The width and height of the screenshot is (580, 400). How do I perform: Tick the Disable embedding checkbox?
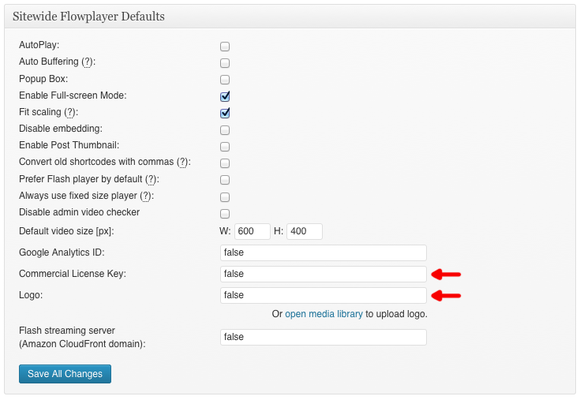click(x=225, y=130)
